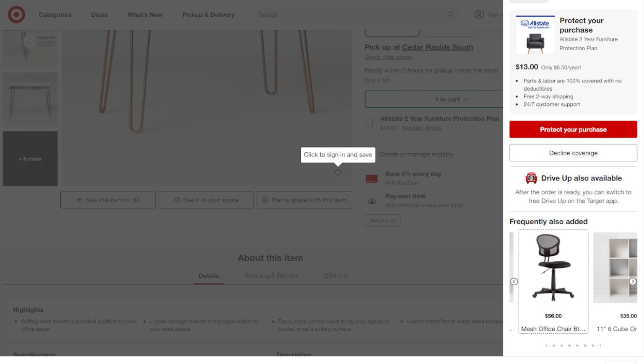Screen dimensions: 644x364
Task: Click the account sign-in person icon
Action: tap(479, 15)
